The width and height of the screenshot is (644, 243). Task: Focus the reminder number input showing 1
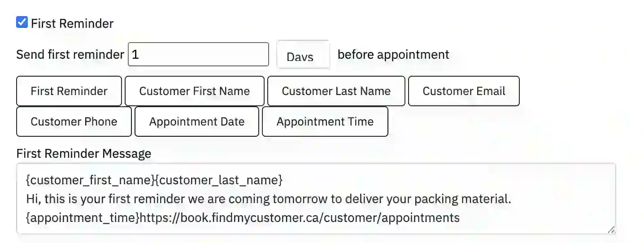click(198, 55)
